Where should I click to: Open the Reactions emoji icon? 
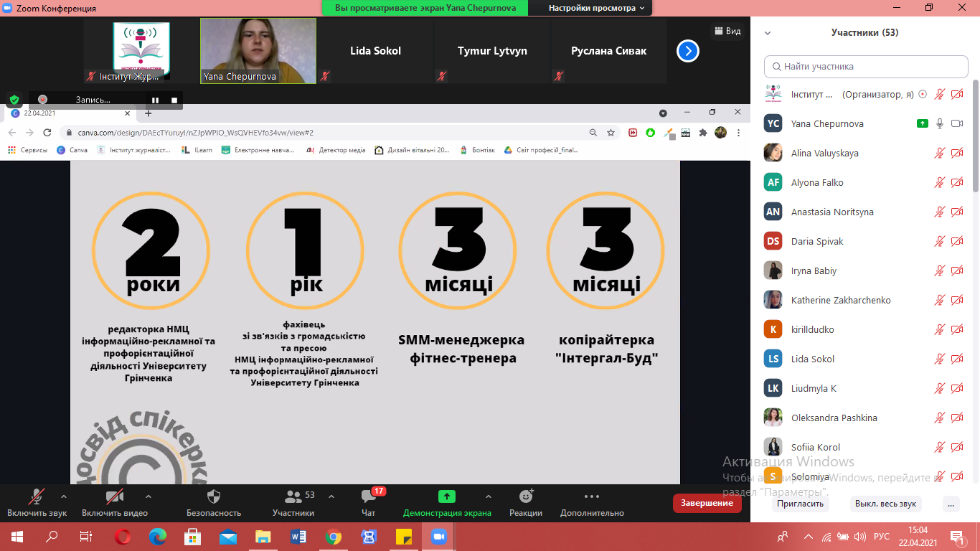pos(526,496)
